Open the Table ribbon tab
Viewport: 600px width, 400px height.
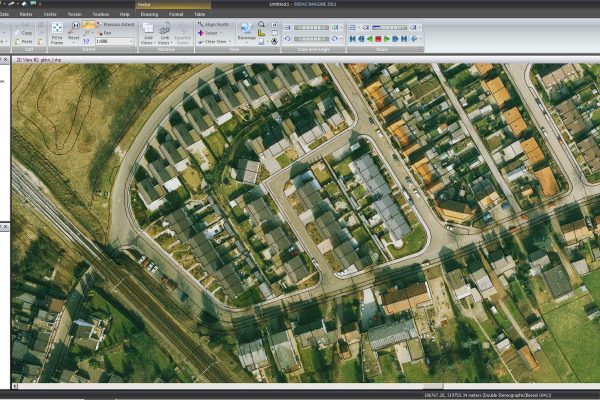coord(200,14)
